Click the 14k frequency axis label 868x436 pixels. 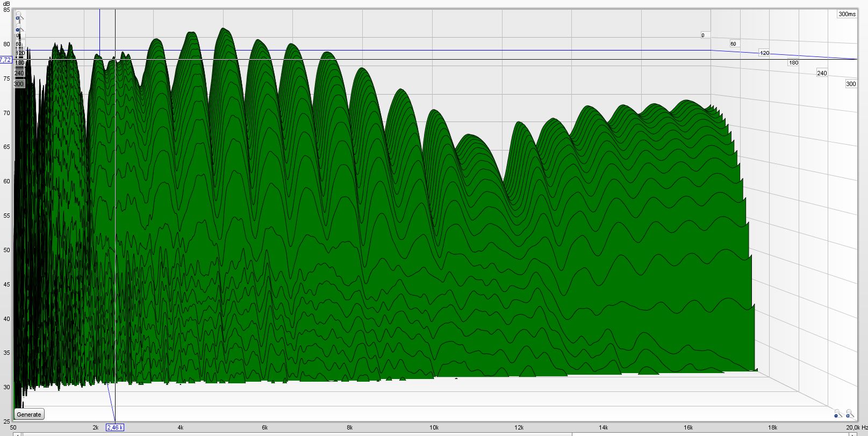coord(603,428)
